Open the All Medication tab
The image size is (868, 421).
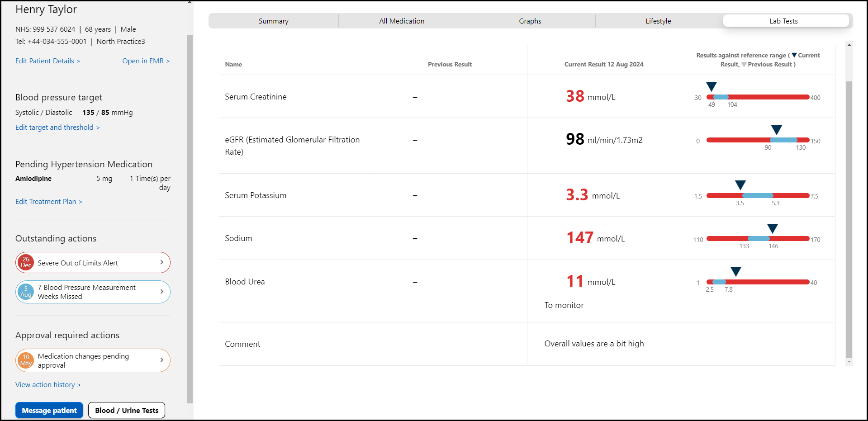tap(402, 21)
